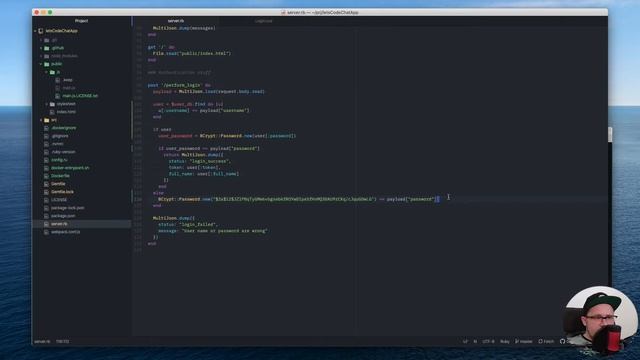Open the Dockerfile file icon
This screenshot has width=640, height=360.
[46, 176]
